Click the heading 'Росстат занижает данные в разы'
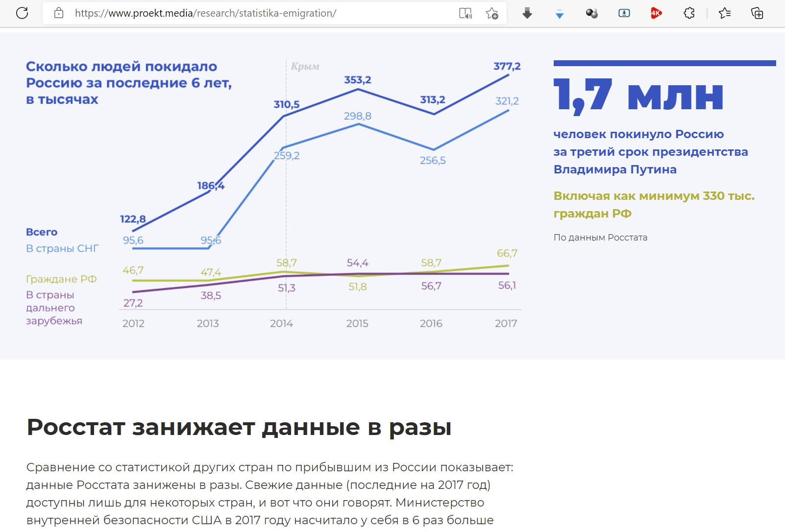The height and width of the screenshot is (532, 785). (239, 427)
